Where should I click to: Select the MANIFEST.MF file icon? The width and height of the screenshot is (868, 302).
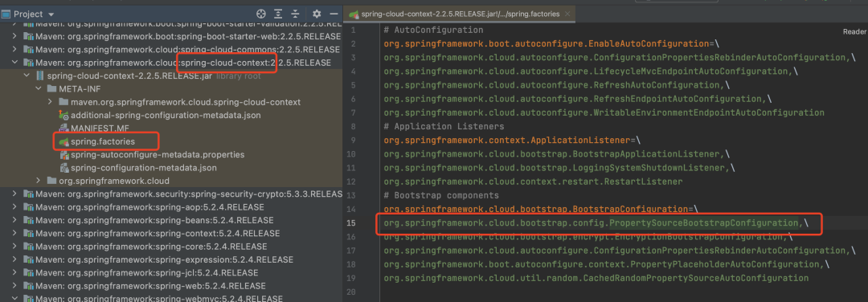(63, 129)
